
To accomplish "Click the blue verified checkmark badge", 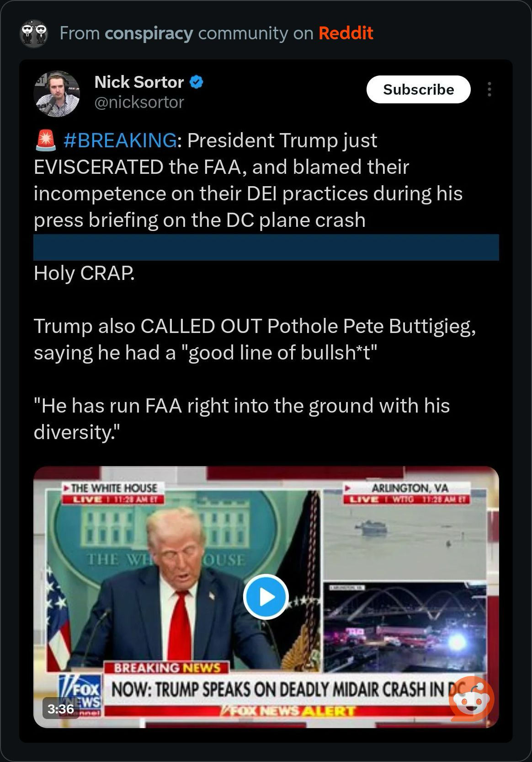I will coord(197,82).
